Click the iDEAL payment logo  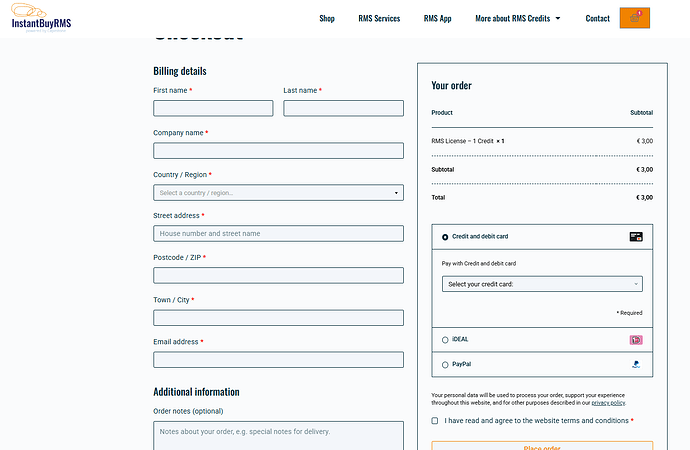[x=636, y=340]
